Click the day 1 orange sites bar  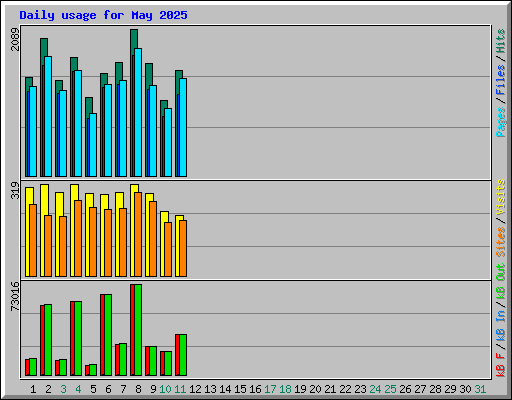[x=33, y=240]
